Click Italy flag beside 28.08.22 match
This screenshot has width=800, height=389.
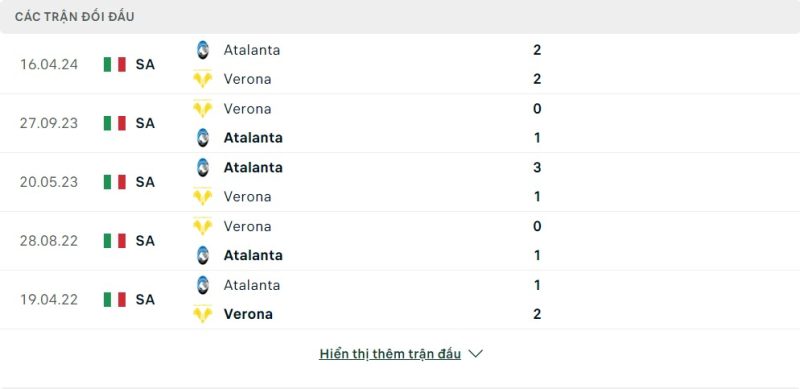click(115, 240)
